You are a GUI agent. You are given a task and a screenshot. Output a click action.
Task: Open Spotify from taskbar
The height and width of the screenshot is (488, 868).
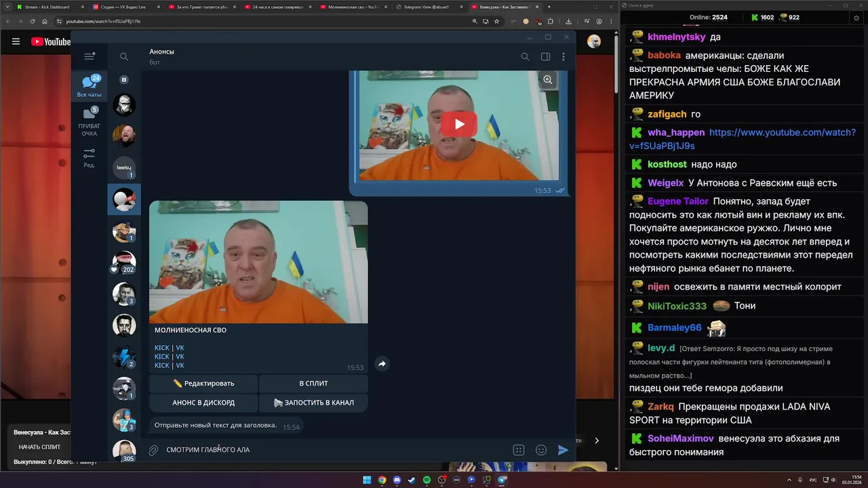[x=427, y=480]
